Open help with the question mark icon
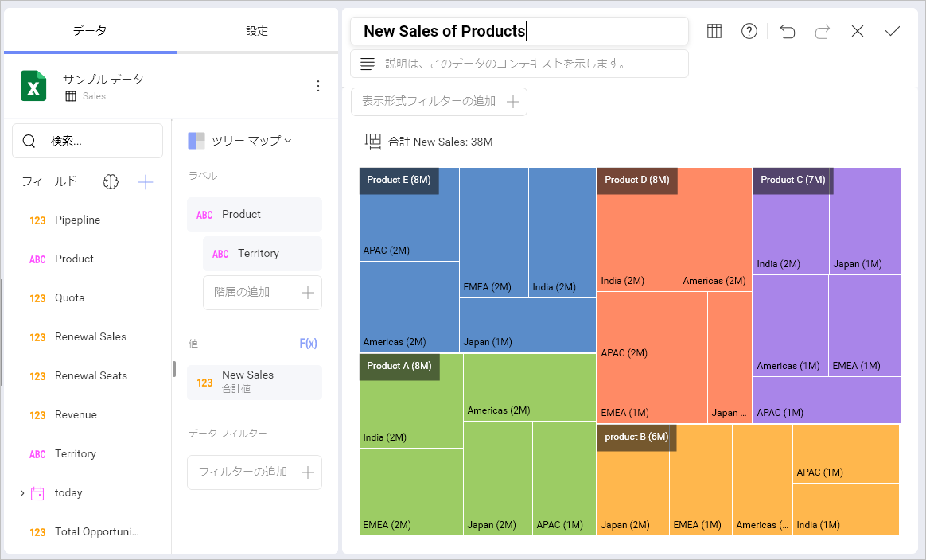Image resolution: width=926 pixels, height=560 pixels. (749, 31)
